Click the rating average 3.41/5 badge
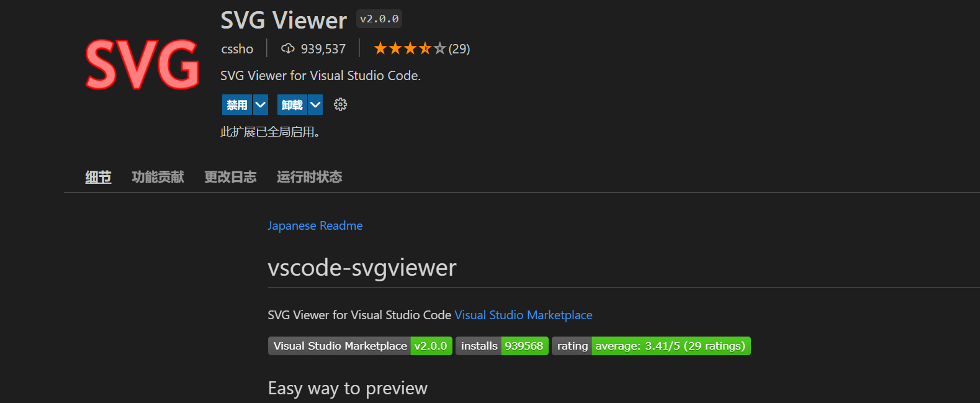Image resolution: width=980 pixels, height=403 pixels. point(651,346)
